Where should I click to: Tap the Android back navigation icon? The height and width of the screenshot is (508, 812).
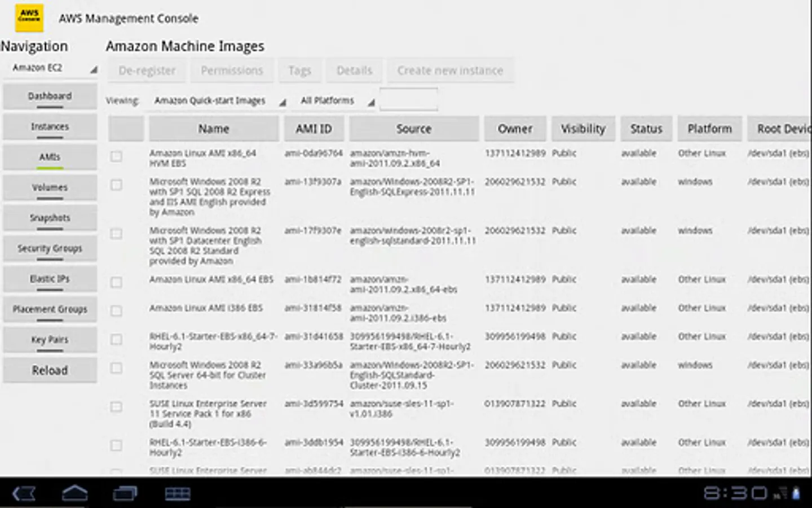tap(24, 494)
